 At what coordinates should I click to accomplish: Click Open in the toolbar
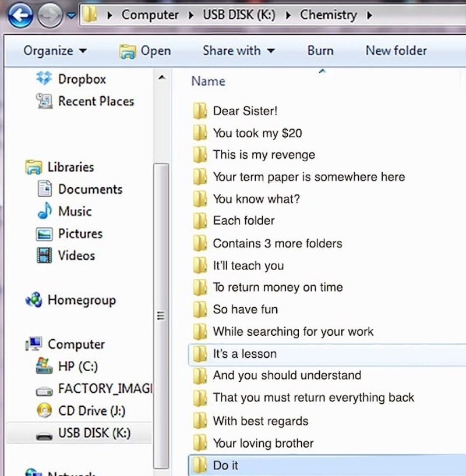pyautogui.click(x=145, y=51)
